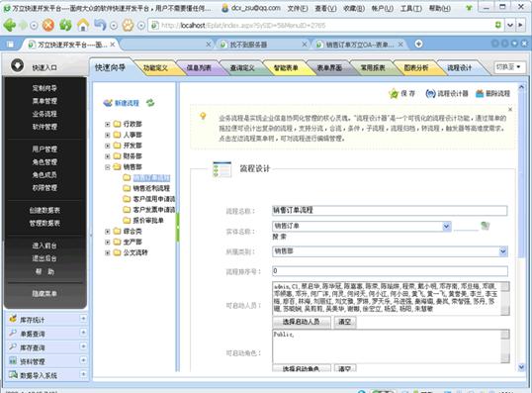
Task: Click 创建数据表 in the black menu
Action: (44, 210)
